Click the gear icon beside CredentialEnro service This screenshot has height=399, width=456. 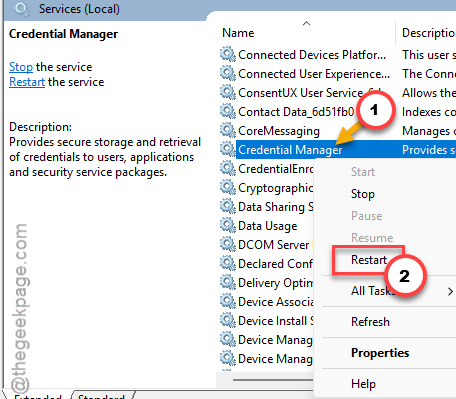tap(228, 168)
